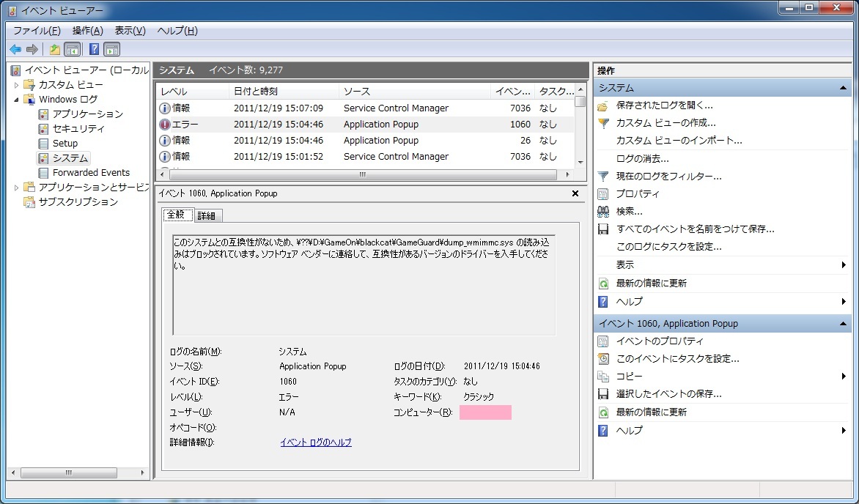Collapse the Windows ログ tree node
Screen dimensions: 859x504
tap(17, 99)
